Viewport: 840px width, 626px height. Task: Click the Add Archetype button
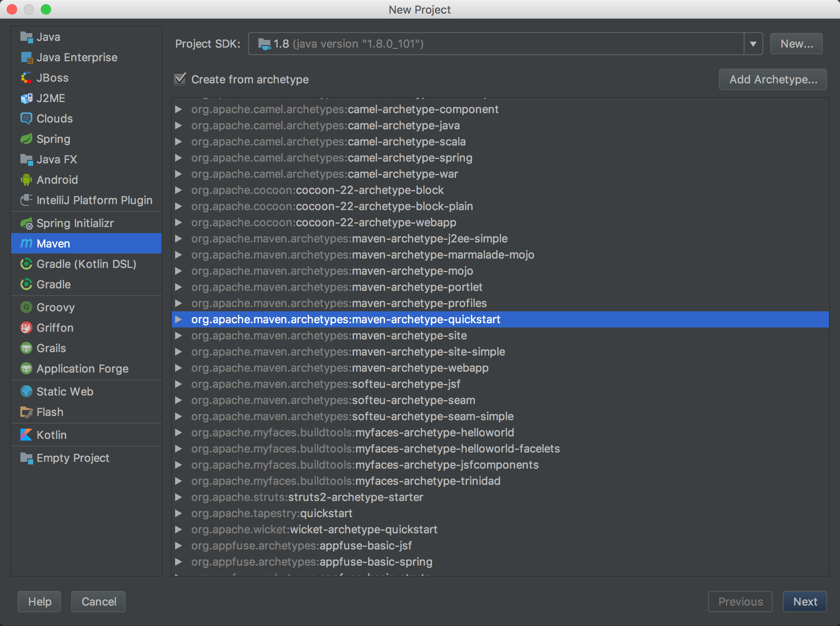[774, 79]
